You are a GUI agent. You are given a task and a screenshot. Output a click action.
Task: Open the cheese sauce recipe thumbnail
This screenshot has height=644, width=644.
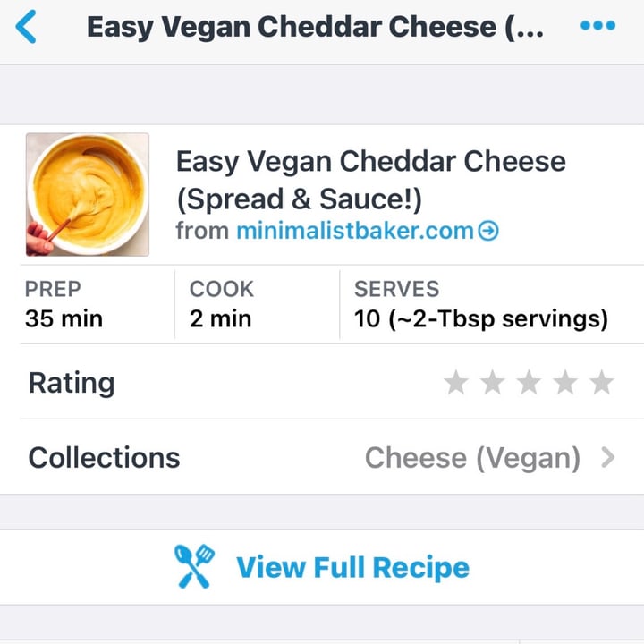click(x=88, y=195)
